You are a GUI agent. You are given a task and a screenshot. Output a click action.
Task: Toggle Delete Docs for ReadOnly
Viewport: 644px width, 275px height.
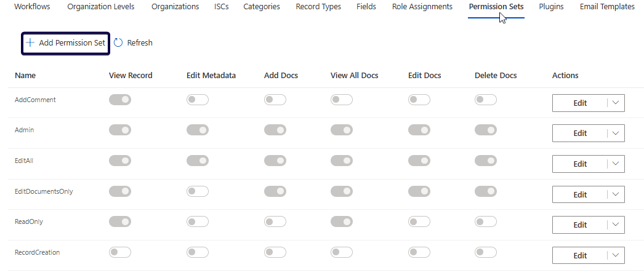[x=486, y=221]
